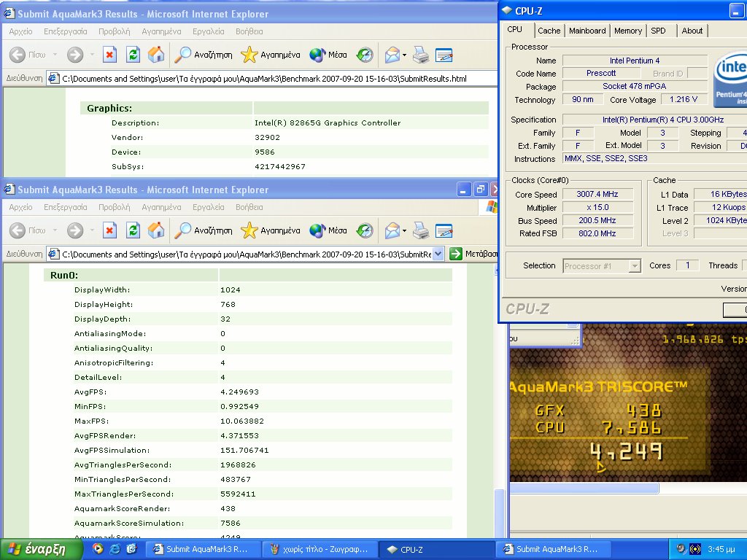Open χωρίς τίτλο - Ζωγραφική taskbar button
The image size is (747, 560).
point(321,550)
